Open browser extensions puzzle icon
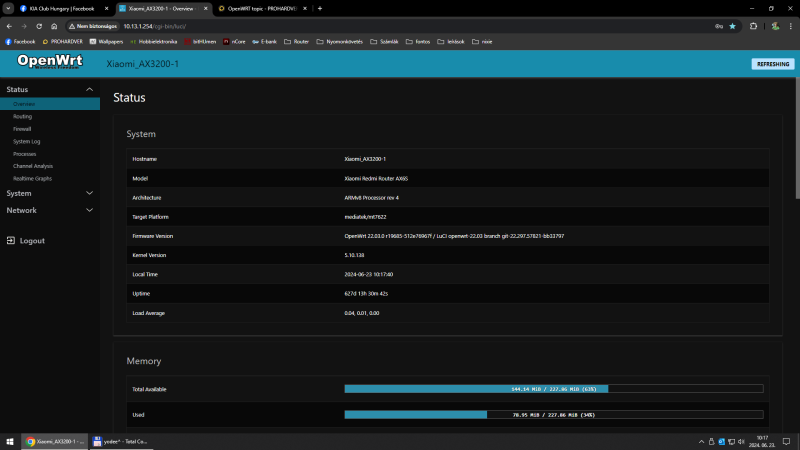Image resolution: width=800 pixels, height=450 pixels. (753, 26)
